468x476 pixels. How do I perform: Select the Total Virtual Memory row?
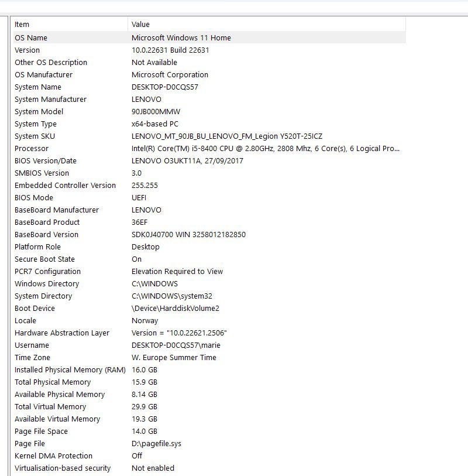209,406
